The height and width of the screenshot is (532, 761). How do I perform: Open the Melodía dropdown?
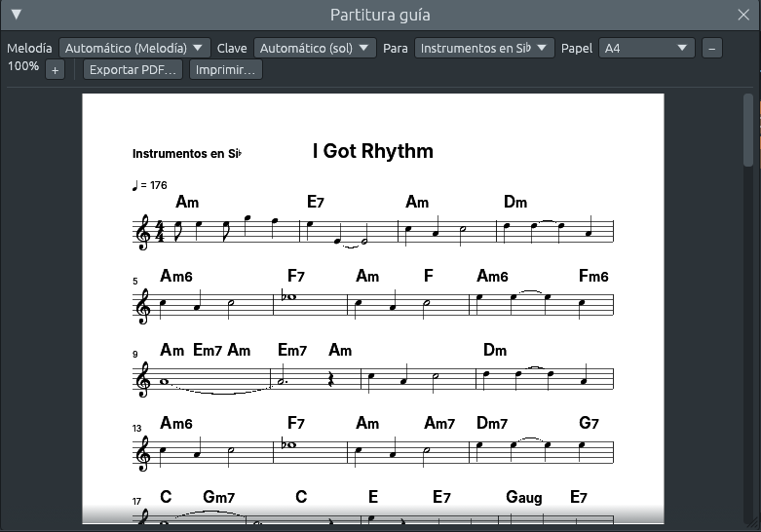click(x=134, y=48)
